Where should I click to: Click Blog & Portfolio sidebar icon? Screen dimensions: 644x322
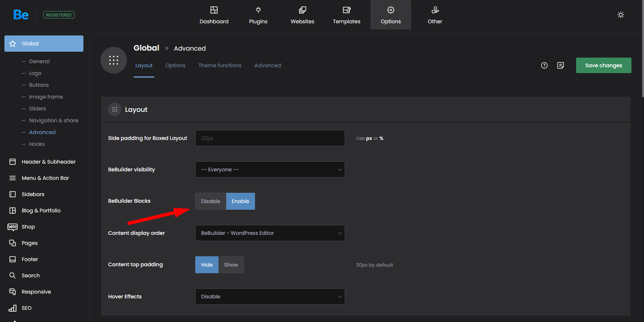pyautogui.click(x=13, y=210)
